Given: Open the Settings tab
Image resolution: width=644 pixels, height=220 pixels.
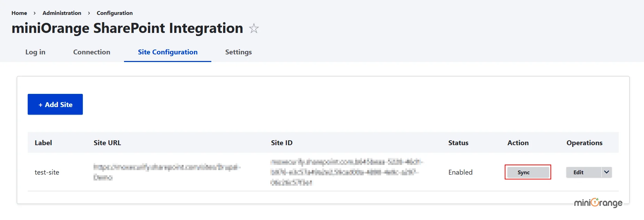Looking at the screenshot, I should click(238, 52).
